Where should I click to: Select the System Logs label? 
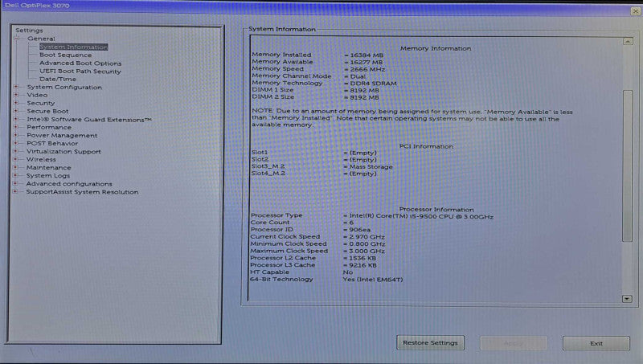pos(48,175)
